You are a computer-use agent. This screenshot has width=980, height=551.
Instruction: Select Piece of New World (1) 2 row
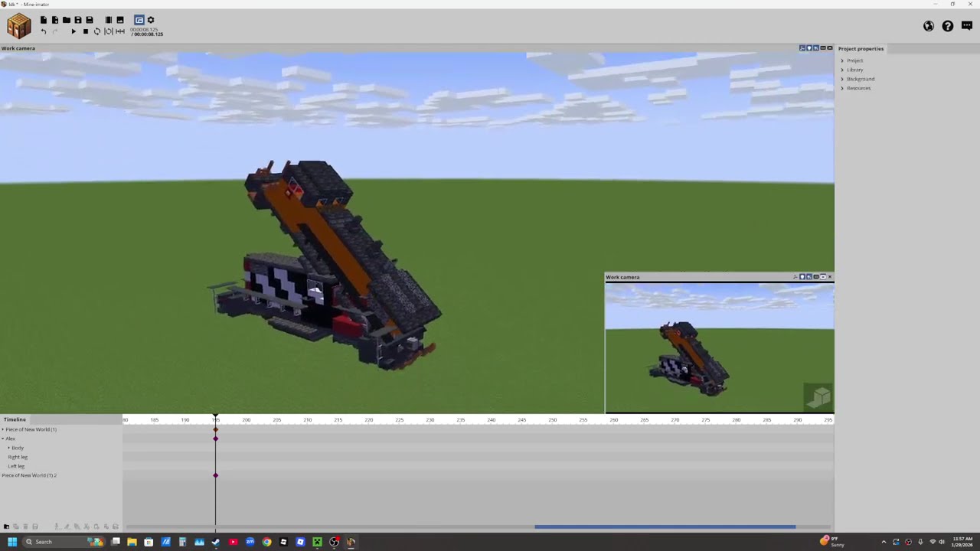[x=29, y=475]
